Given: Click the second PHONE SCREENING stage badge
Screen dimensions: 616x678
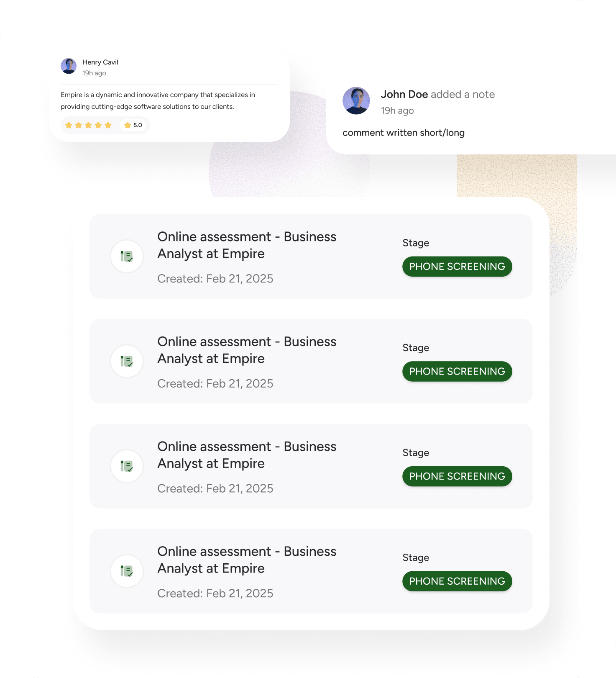Looking at the screenshot, I should click(x=457, y=371).
